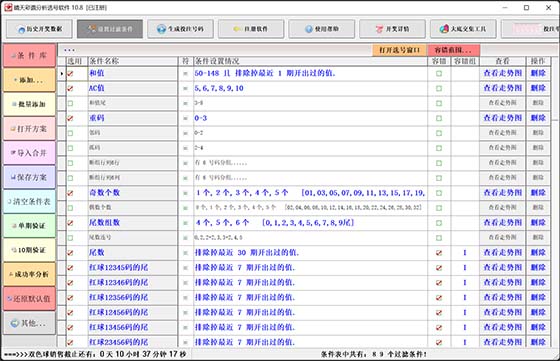Click 导入合并 sidebar button

pos(30,153)
